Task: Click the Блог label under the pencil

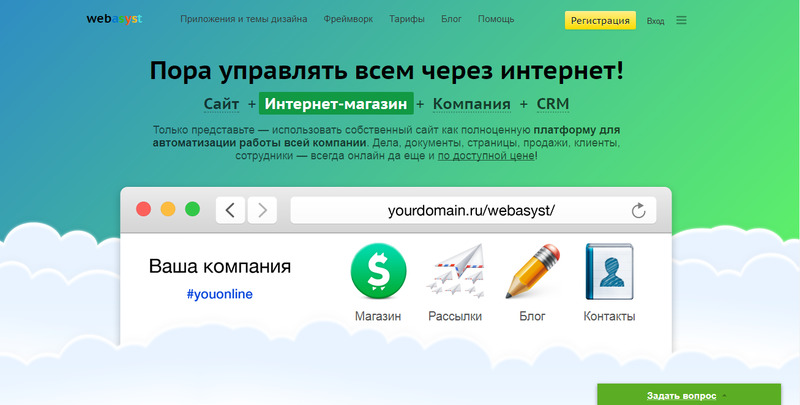Action: point(533,316)
